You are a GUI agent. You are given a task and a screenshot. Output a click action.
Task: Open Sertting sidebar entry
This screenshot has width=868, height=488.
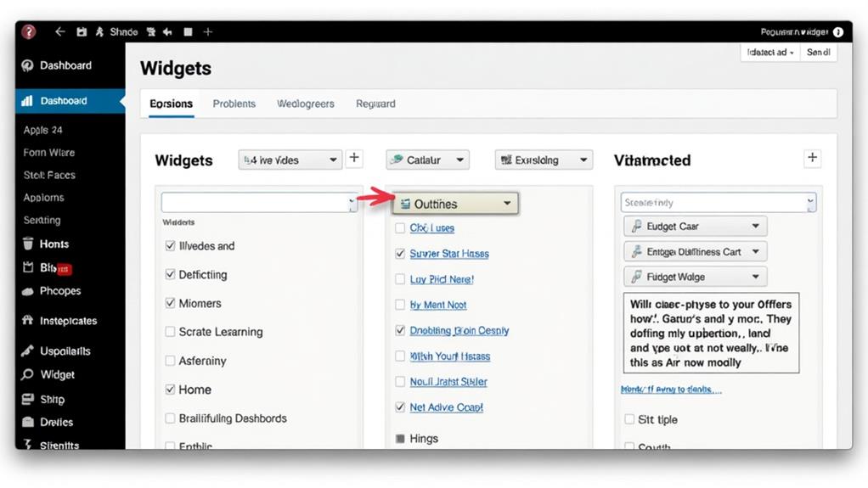pos(42,220)
